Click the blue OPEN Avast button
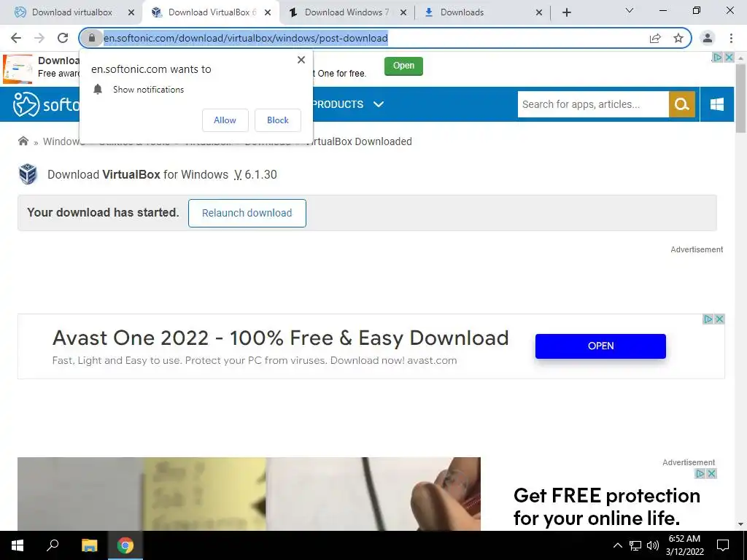 (600, 346)
